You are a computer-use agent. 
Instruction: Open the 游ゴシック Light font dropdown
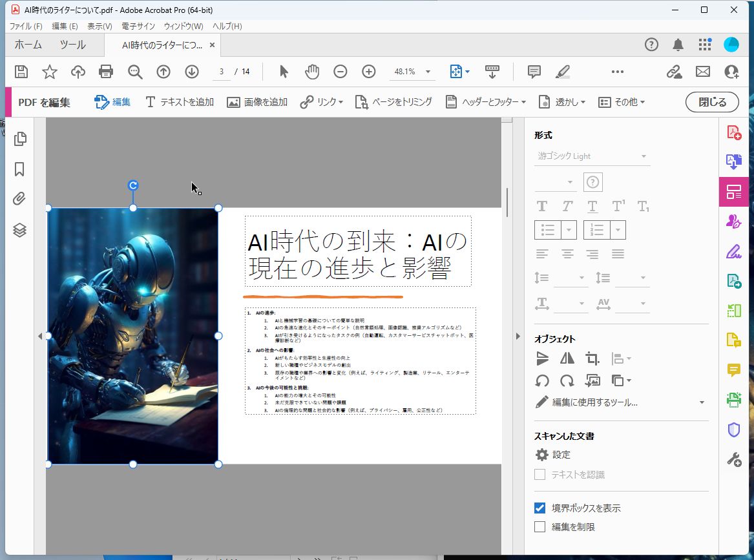pos(592,156)
